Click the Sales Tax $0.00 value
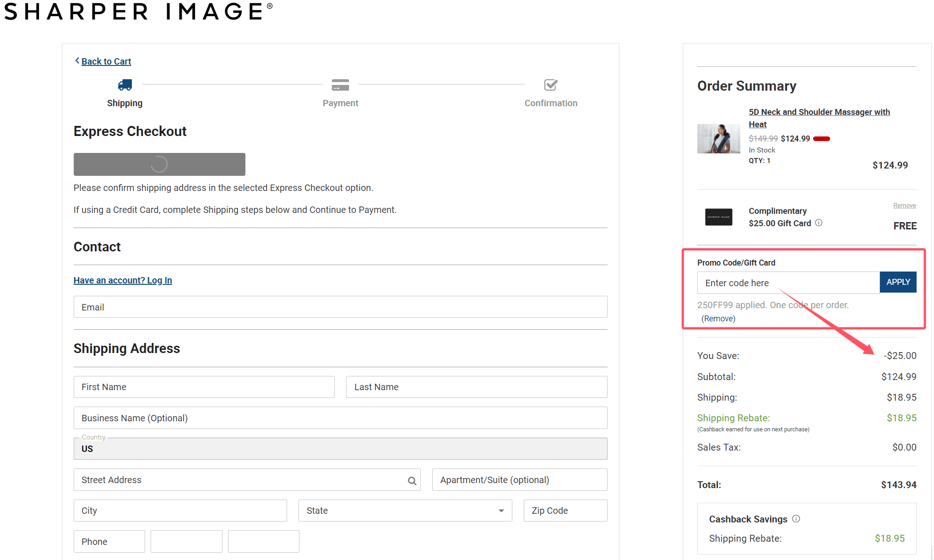This screenshot has width=934, height=560. pos(904,447)
